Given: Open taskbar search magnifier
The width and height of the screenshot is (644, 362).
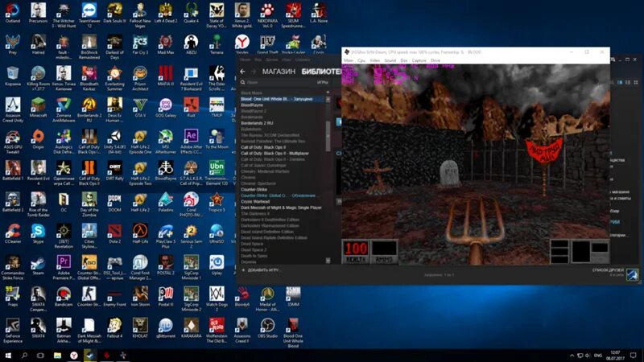Looking at the screenshot, I should 24,355.
